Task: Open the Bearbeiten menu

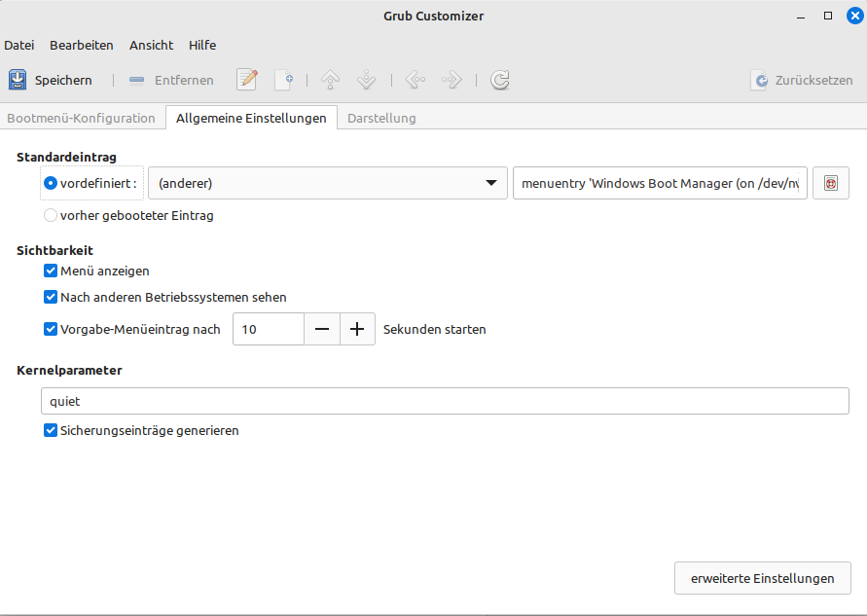Action: point(82,45)
